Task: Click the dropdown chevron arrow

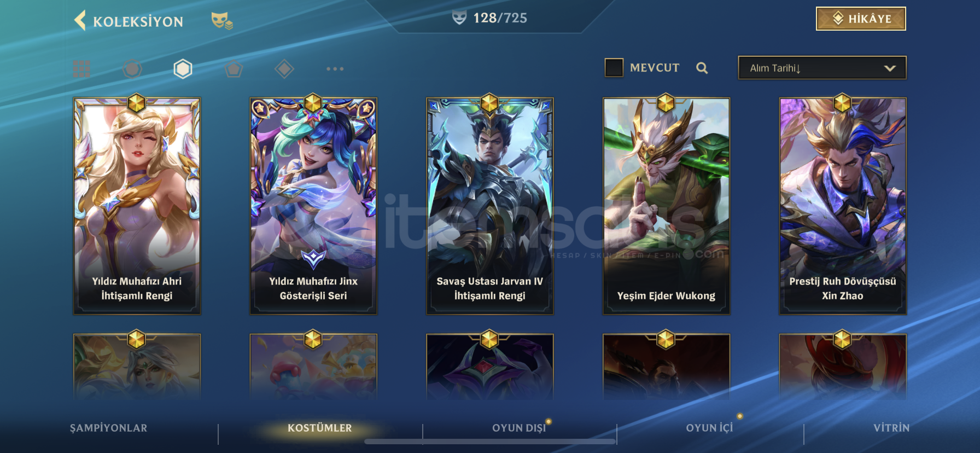Action: [x=890, y=68]
